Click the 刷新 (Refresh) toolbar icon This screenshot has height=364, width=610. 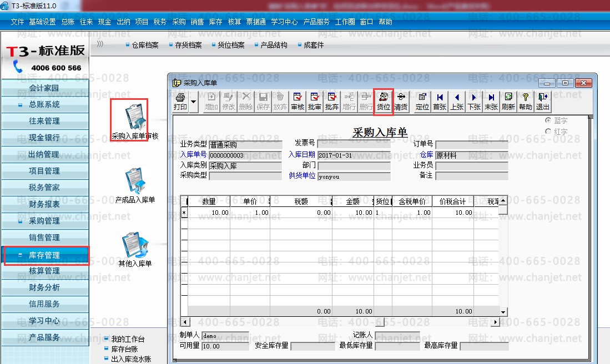point(508,102)
